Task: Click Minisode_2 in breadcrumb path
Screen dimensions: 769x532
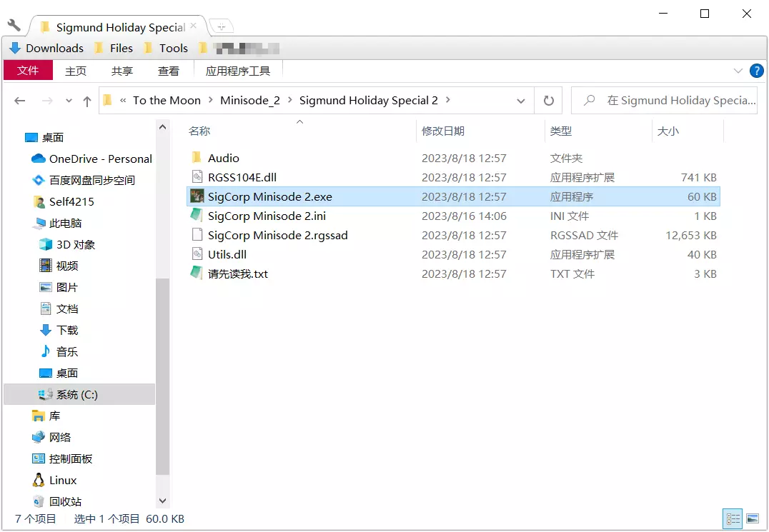Action: click(250, 101)
